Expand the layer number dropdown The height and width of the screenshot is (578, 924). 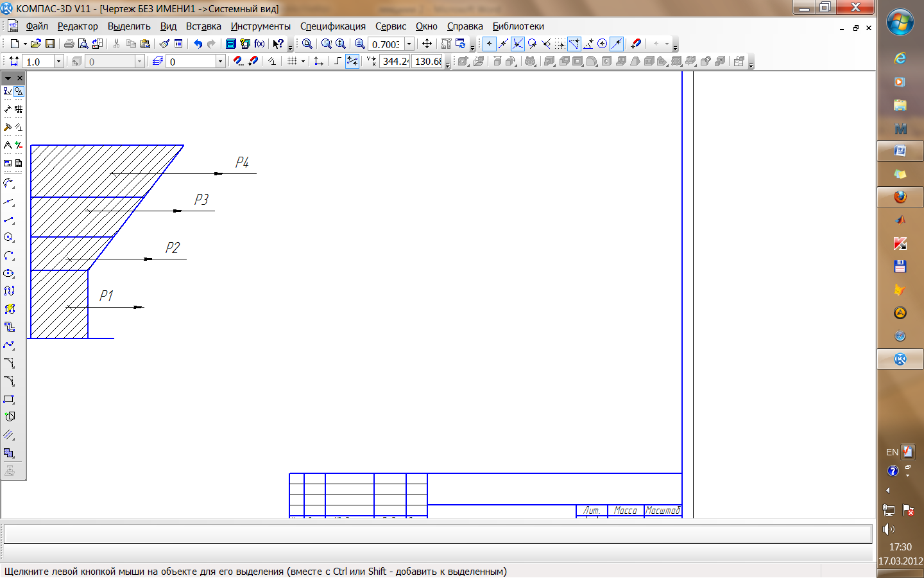[x=220, y=62]
